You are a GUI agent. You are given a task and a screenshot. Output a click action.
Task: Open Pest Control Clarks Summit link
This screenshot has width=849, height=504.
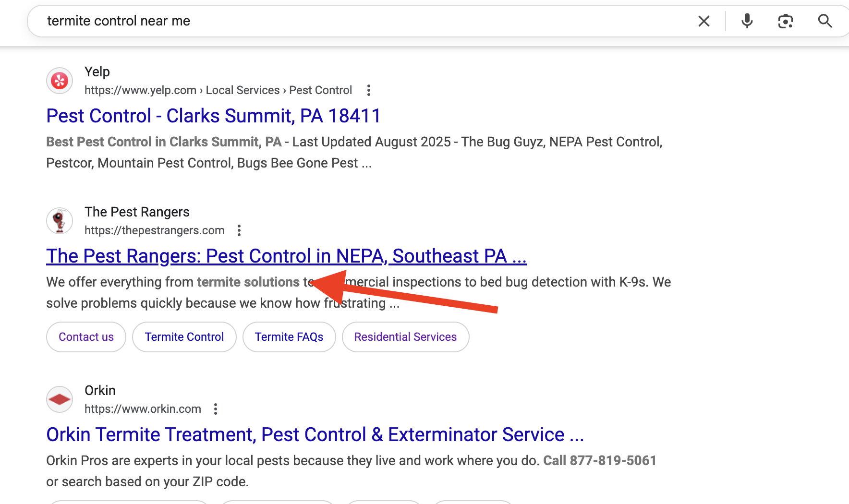click(x=213, y=116)
